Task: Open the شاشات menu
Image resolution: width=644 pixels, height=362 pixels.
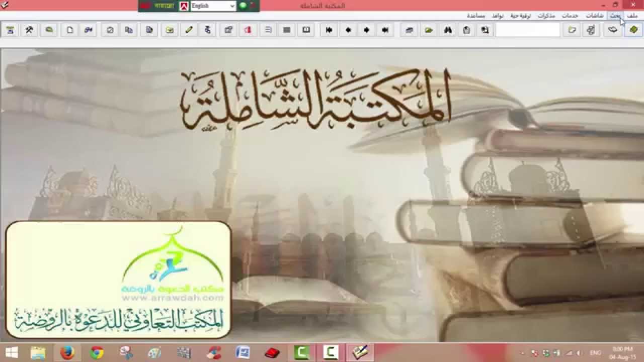Action: click(x=594, y=16)
